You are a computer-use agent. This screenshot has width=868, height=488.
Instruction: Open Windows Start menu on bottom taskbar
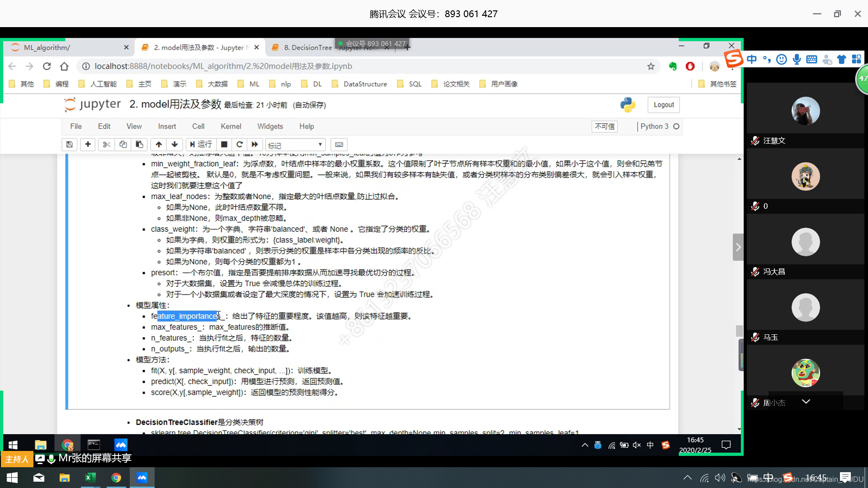coord(12,478)
